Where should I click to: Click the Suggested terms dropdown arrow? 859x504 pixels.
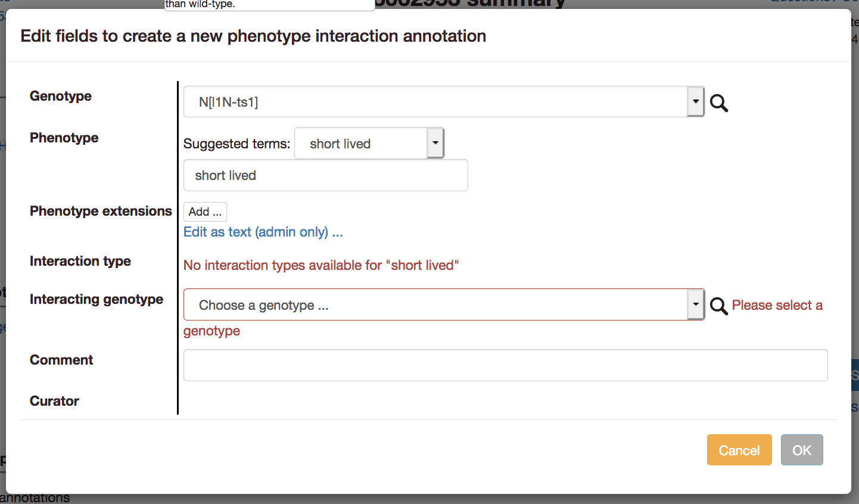click(x=435, y=142)
